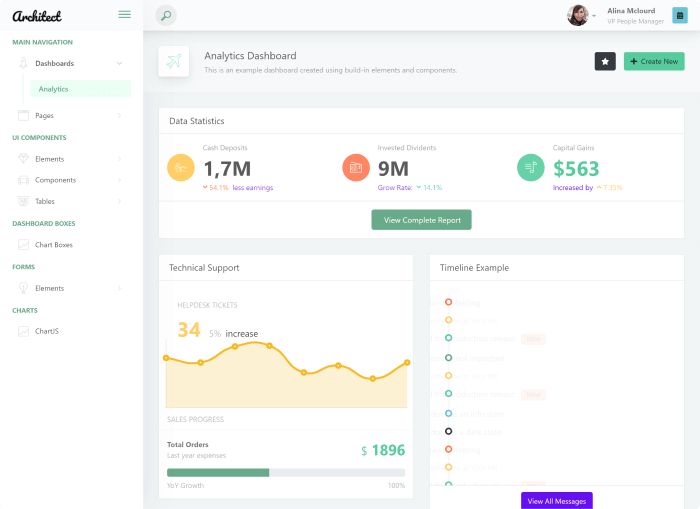Click the diamond icon beside UI Elements
700x509 pixels.
(x=23, y=159)
